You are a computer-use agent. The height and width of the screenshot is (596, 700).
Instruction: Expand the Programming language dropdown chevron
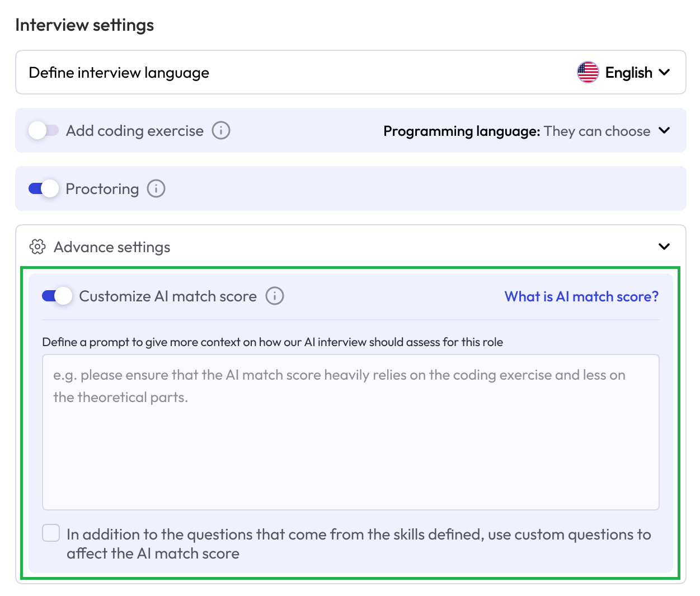[664, 131]
